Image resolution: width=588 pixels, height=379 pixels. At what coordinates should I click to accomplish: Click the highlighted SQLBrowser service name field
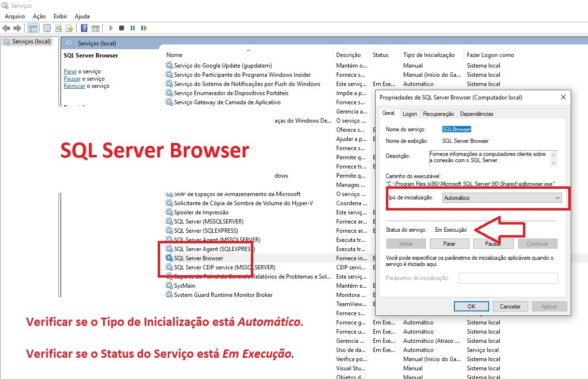tap(457, 129)
